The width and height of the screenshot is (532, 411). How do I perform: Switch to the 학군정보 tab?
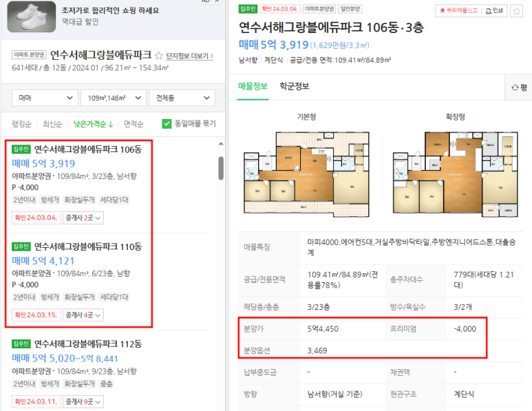pyautogui.click(x=294, y=86)
